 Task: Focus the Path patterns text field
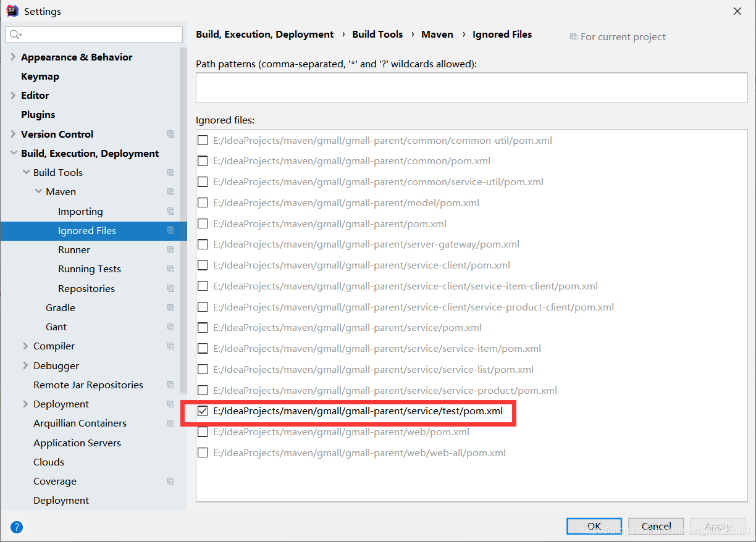(472, 87)
